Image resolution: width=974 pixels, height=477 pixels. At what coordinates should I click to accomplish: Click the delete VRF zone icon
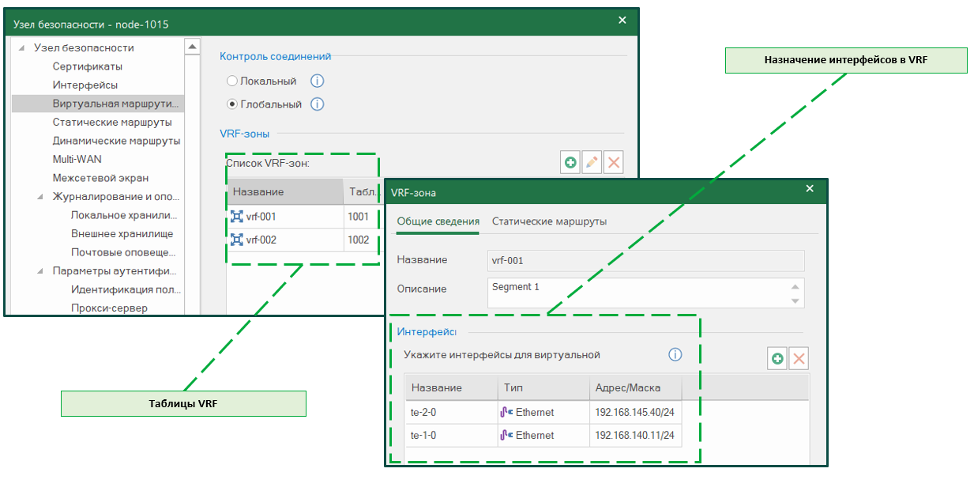pos(614,162)
